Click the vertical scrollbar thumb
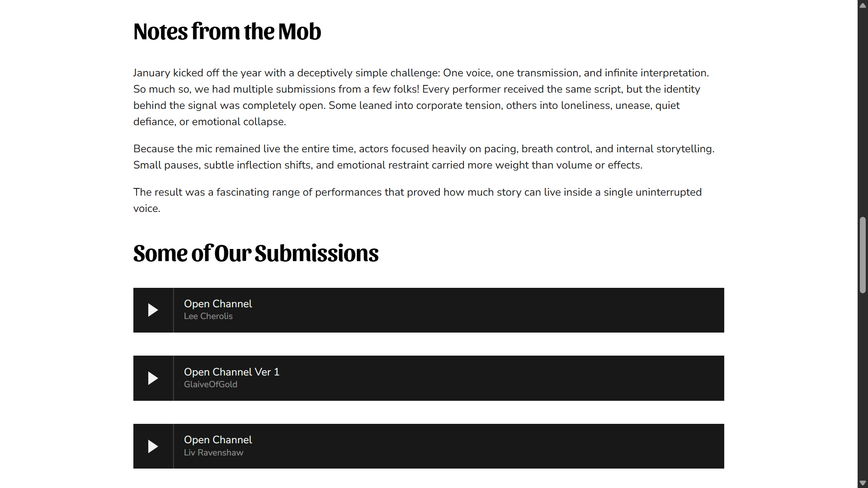The height and width of the screenshot is (488, 868). coord(863,255)
